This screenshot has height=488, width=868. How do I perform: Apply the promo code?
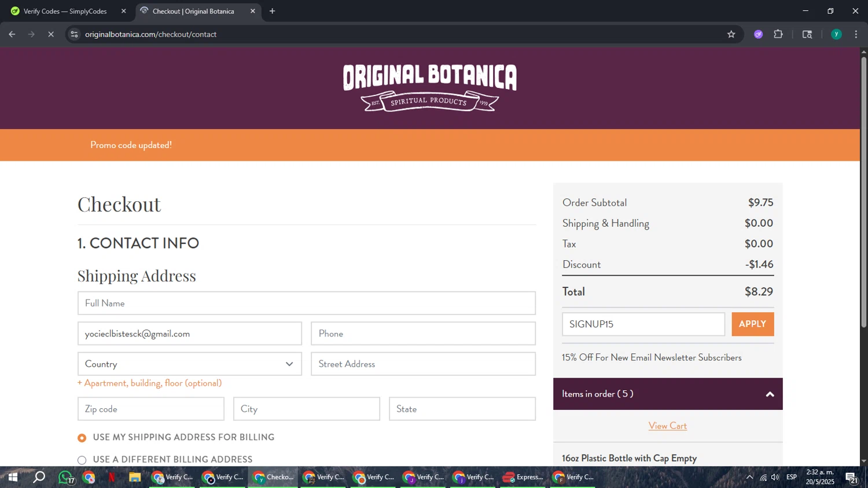[753, 324]
